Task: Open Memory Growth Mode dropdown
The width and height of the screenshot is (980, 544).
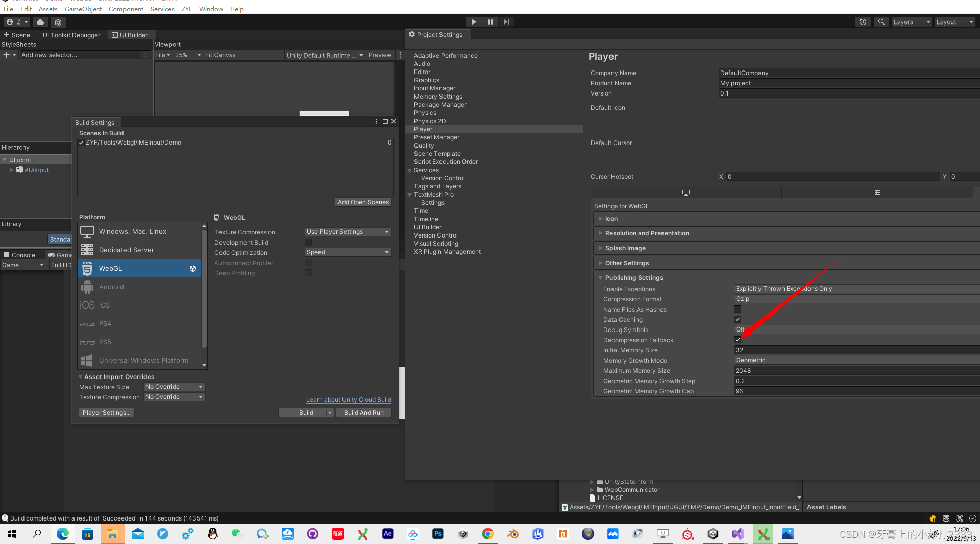Action: pyautogui.click(x=856, y=360)
